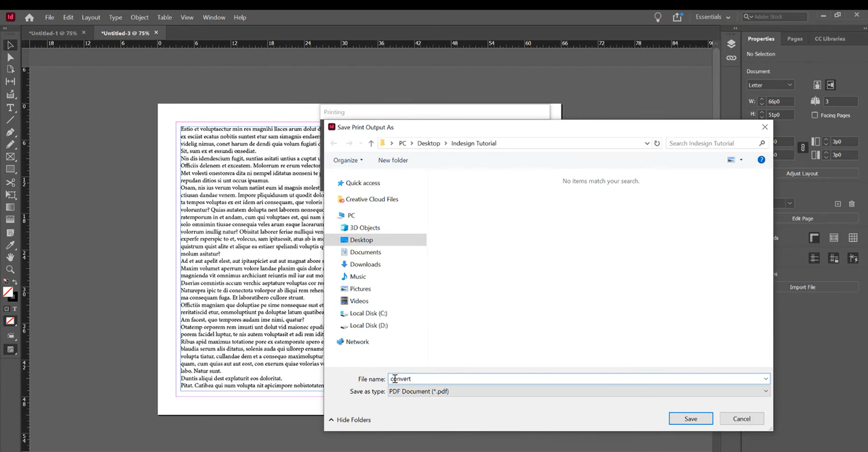868x452 pixels.
Task: Select the Eyedropper tool
Action: point(10,245)
